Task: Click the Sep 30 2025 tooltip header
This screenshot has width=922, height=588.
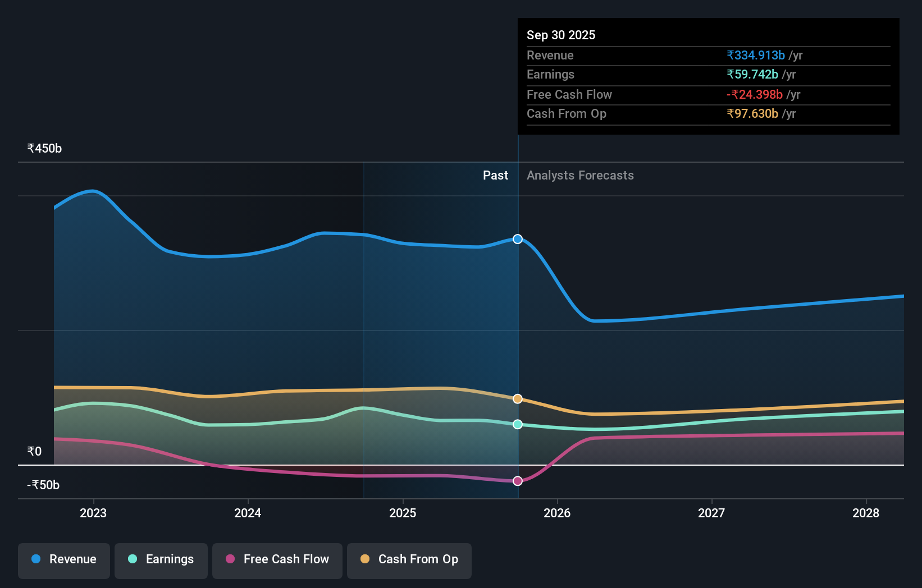Action: (x=560, y=35)
